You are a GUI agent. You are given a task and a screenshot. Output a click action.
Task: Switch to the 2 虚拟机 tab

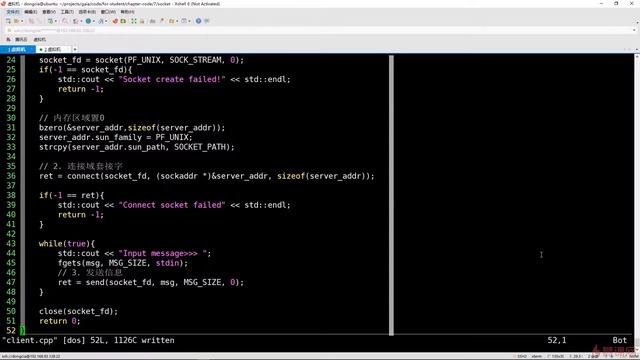53,49
